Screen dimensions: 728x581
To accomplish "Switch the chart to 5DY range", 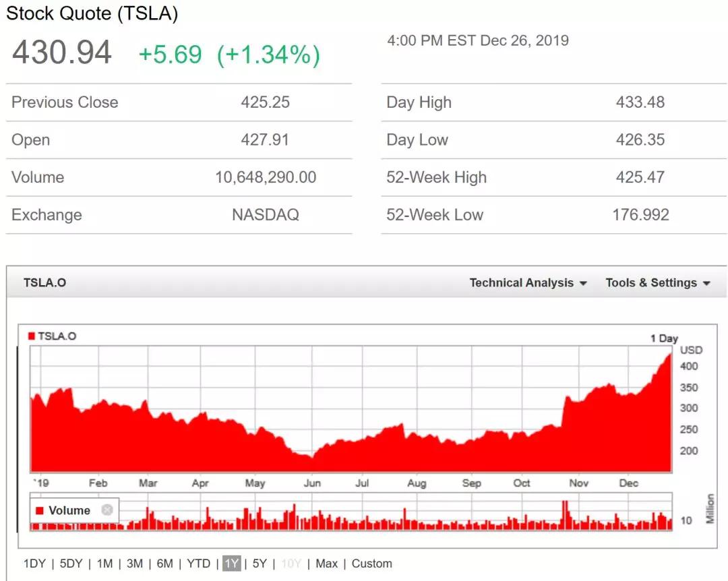I will pos(71,563).
